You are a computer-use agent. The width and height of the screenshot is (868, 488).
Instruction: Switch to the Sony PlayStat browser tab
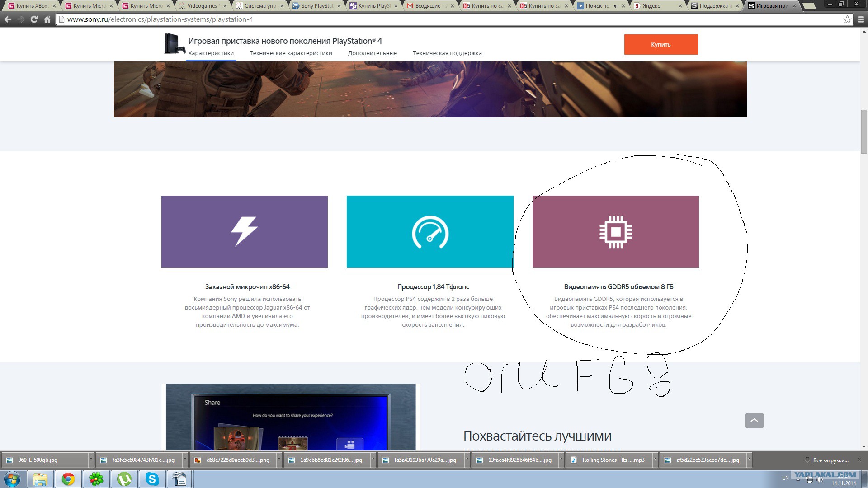[316, 6]
